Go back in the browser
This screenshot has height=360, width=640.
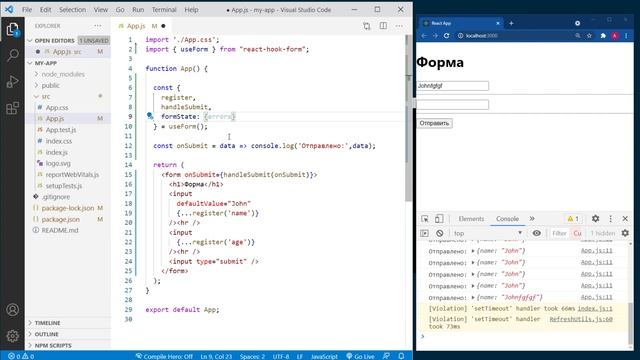point(424,36)
